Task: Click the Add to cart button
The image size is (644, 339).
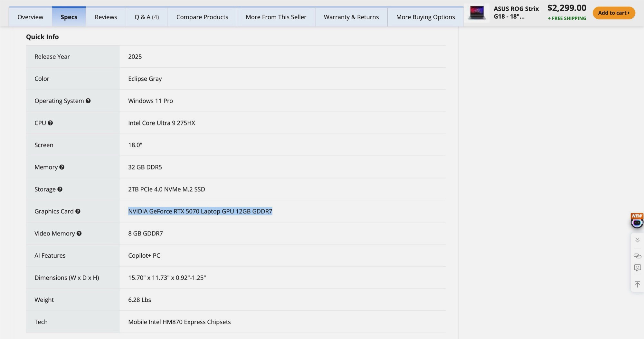Action: tap(614, 13)
